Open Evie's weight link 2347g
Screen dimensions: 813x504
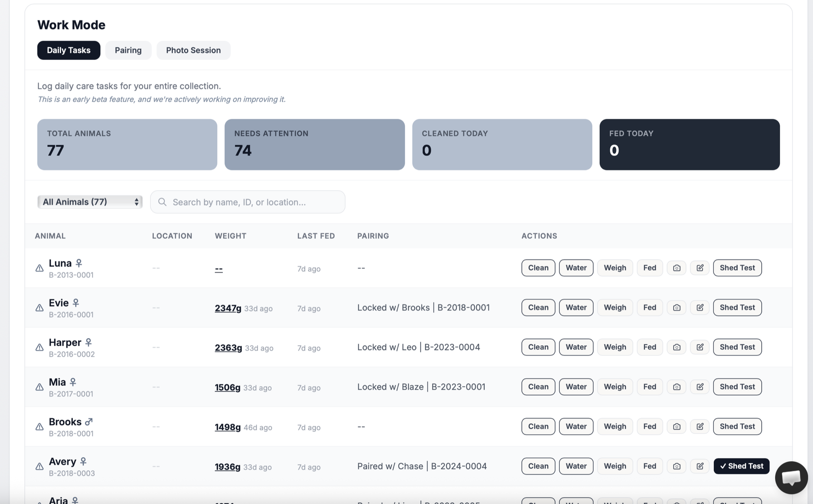coord(228,308)
